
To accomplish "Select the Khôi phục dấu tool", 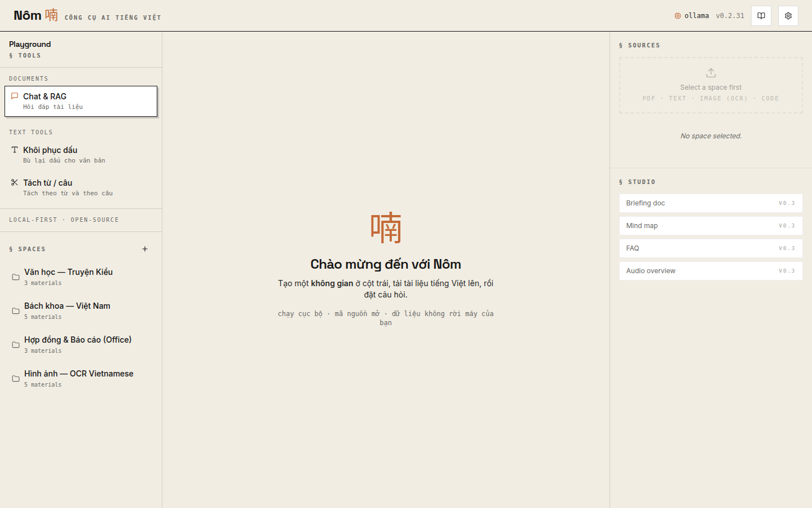I will pyautogui.click(x=81, y=155).
